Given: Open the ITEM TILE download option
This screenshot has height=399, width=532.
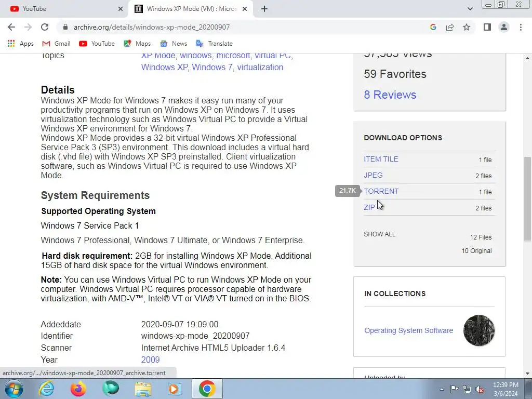Looking at the screenshot, I should tap(381, 159).
